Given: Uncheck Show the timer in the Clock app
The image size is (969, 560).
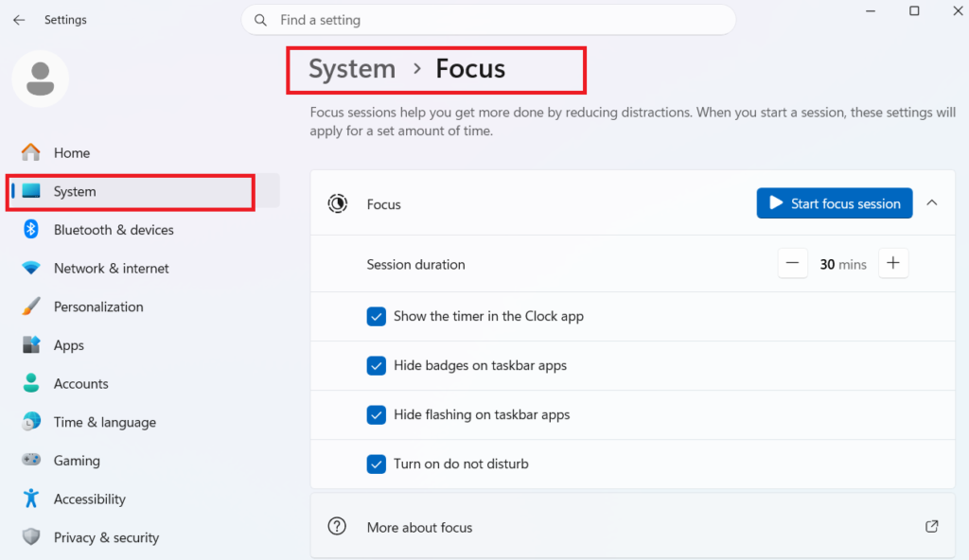Looking at the screenshot, I should click(x=377, y=316).
